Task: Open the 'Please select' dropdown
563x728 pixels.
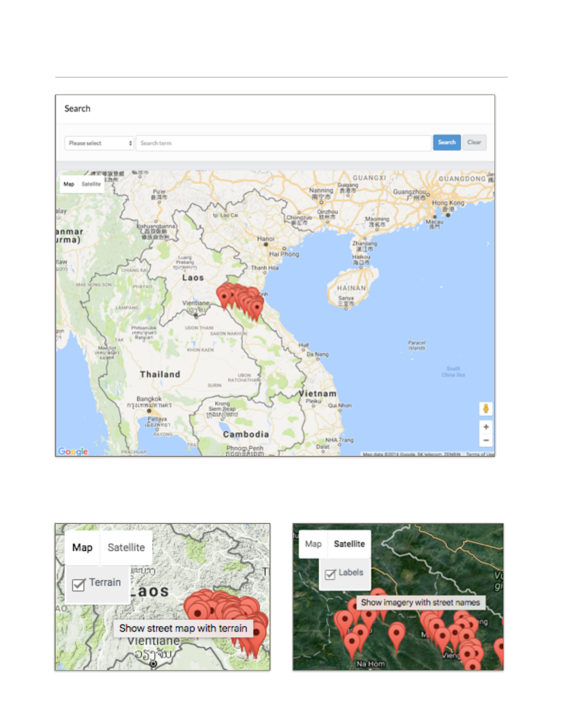Action: pyautogui.click(x=99, y=143)
